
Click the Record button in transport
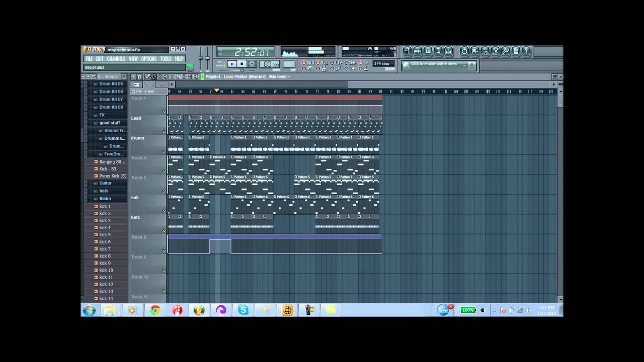pyautogui.click(x=252, y=64)
